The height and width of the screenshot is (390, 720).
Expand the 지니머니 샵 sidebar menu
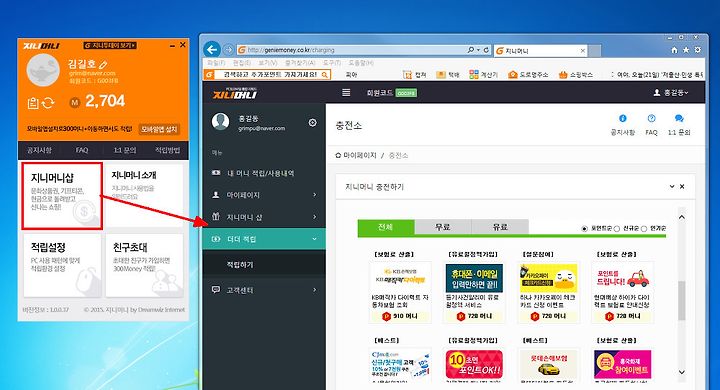coord(264,217)
